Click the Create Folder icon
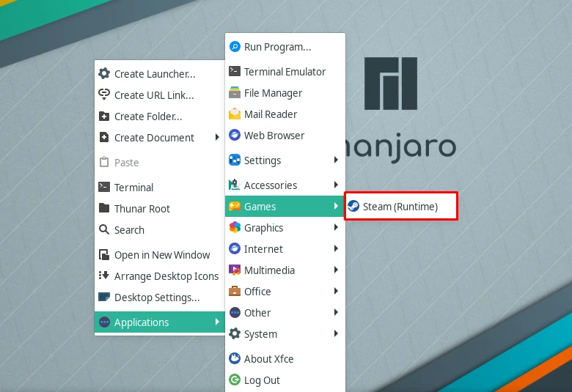 (104, 117)
